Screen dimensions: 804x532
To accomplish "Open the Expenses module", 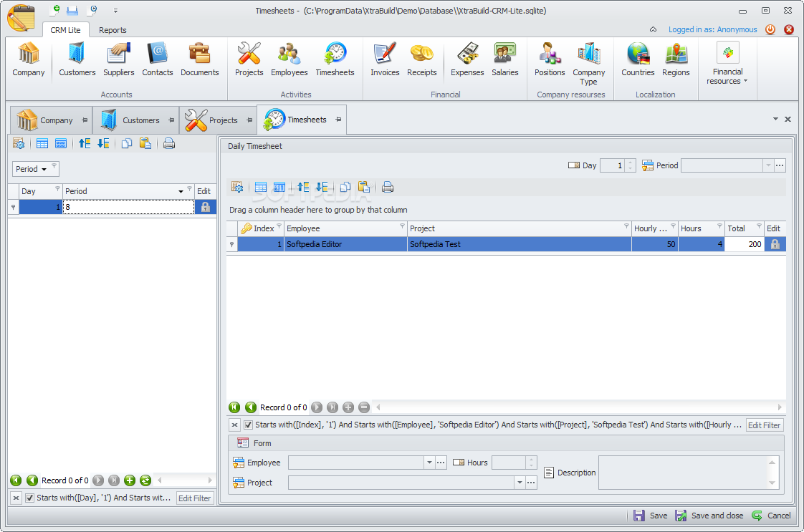I will tap(467, 59).
